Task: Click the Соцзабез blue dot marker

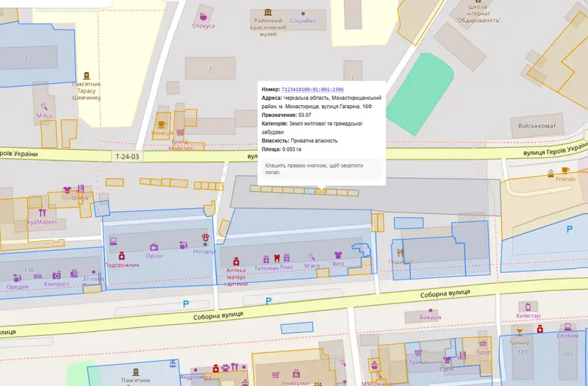Action: [x=303, y=14]
